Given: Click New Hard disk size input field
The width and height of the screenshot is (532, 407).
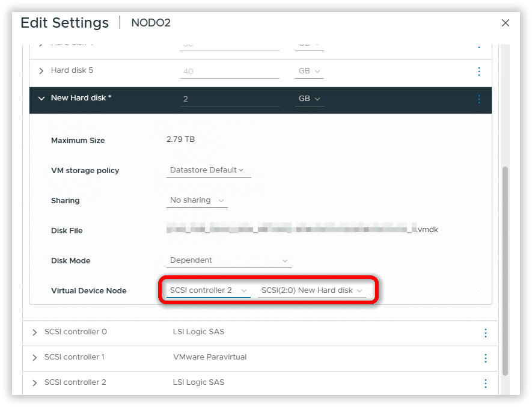Looking at the screenshot, I should (229, 99).
